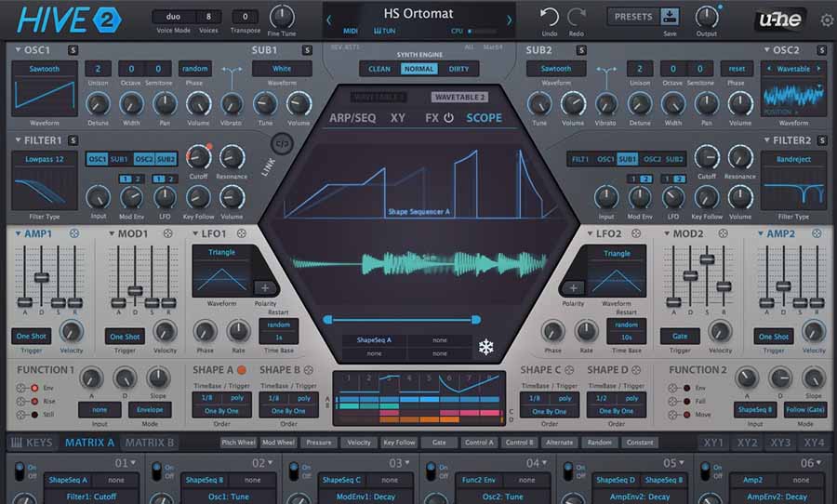The height and width of the screenshot is (504, 837).
Task: Collapse the FILTER1 panel triangle
Action: pos(18,139)
